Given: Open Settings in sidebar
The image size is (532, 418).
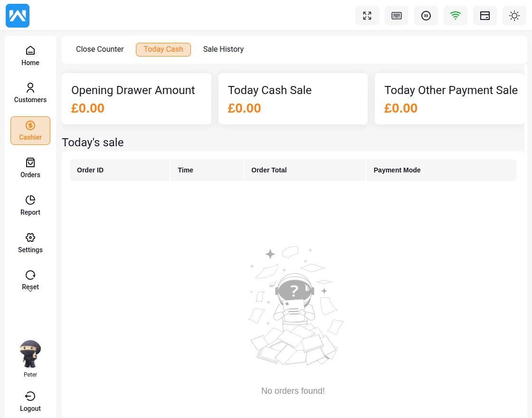Looking at the screenshot, I should pyautogui.click(x=30, y=243).
